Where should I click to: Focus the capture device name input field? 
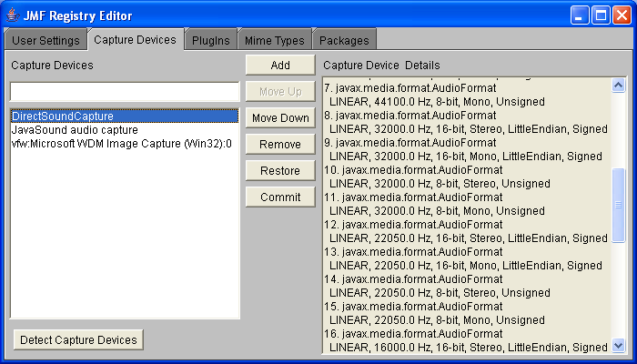point(125,91)
